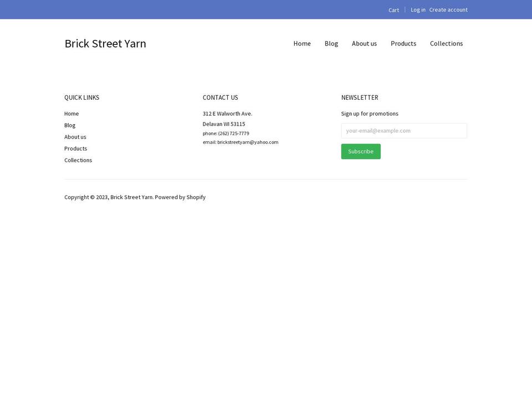This screenshot has height=399, width=532.
Task: Open Home from the main navigation
Action: point(302,43)
